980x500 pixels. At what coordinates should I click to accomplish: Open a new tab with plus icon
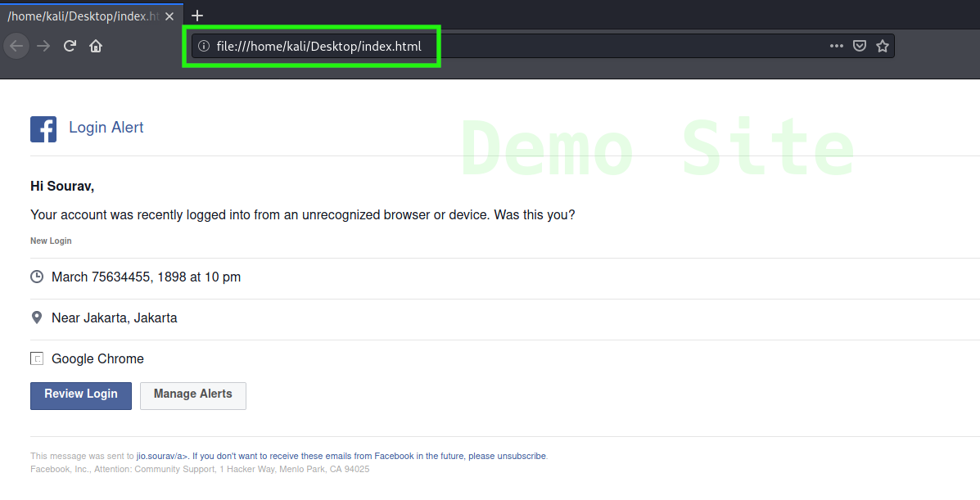tap(197, 16)
